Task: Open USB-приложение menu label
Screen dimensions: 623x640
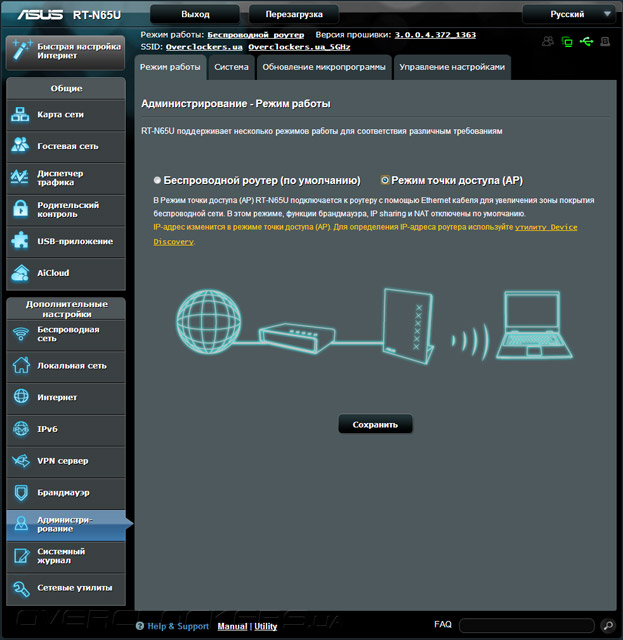Action: click(75, 241)
